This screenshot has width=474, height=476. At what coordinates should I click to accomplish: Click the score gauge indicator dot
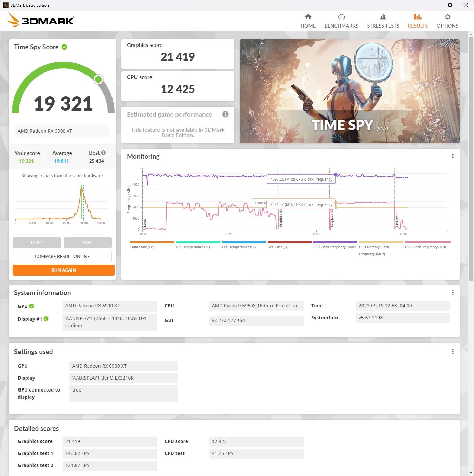click(98, 79)
